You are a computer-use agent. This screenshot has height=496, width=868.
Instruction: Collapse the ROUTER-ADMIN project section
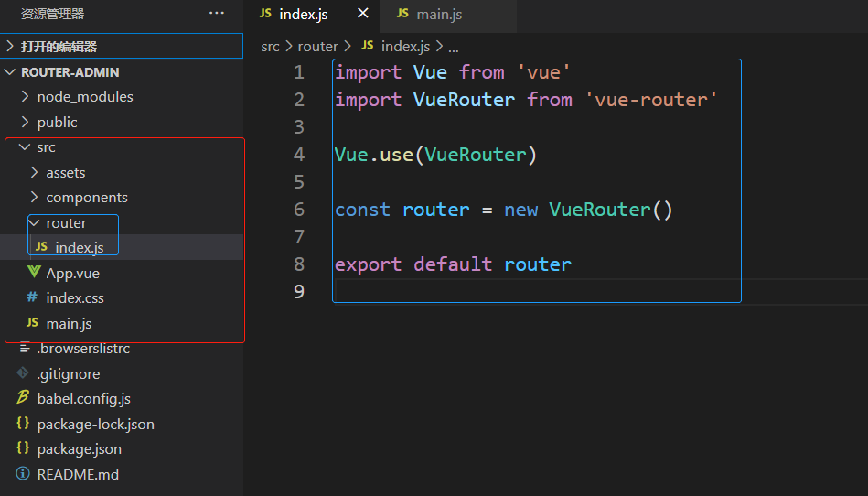(x=10, y=72)
